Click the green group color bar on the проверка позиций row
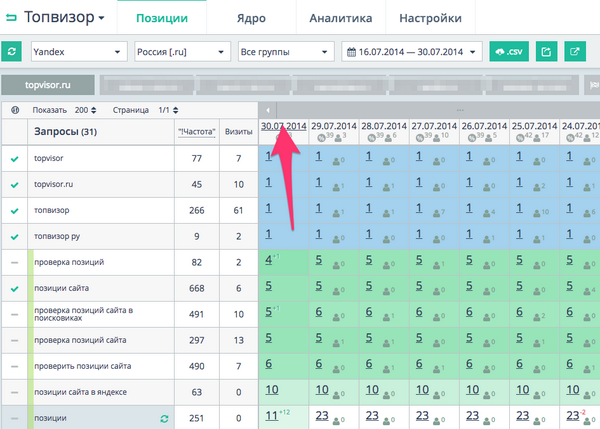600x429 pixels. tap(31, 263)
